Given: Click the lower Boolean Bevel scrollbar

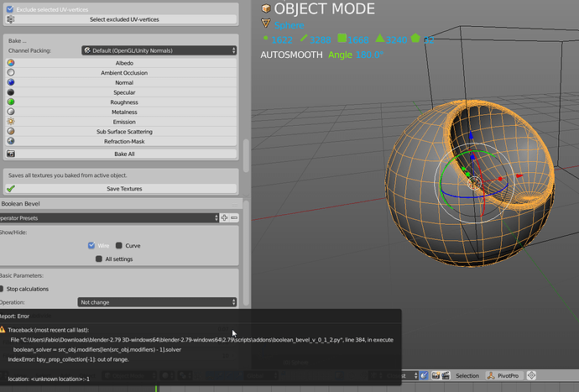Looking at the screenshot, I should coord(246,253).
